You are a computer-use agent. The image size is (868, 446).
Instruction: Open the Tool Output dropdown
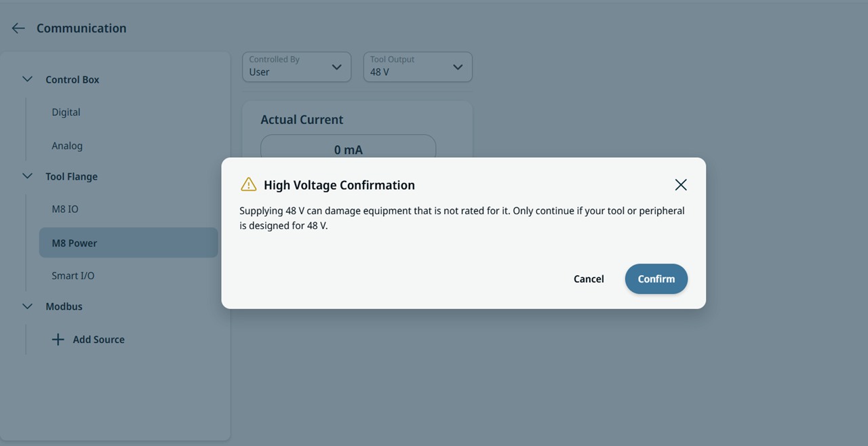point(418,67)
